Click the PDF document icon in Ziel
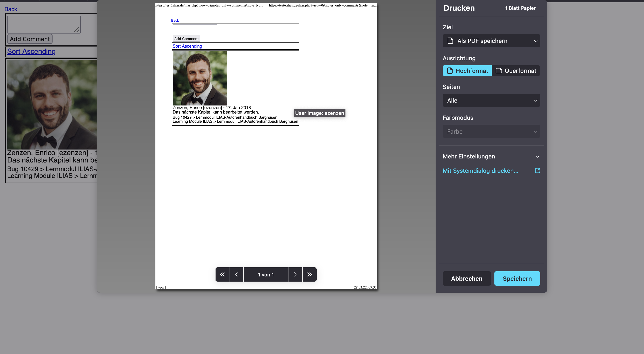 pos(450,41)
